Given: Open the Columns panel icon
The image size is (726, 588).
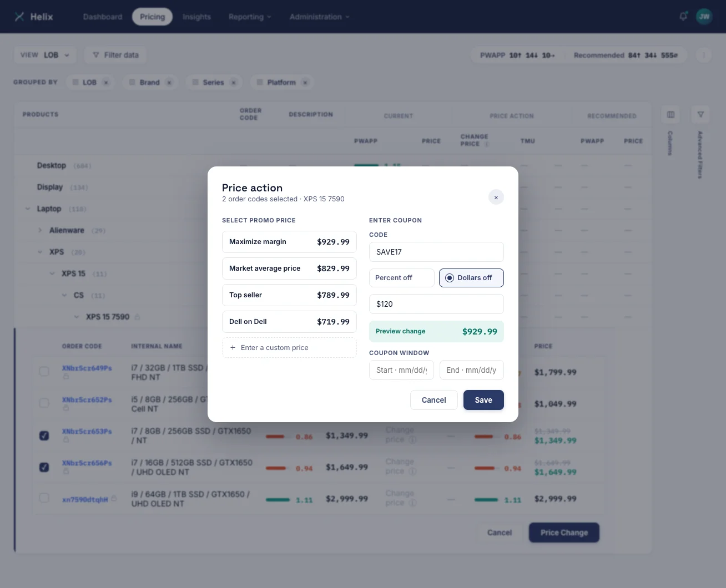Looking at the screenshot, I should pyautogui.click(x=670, y=114).
